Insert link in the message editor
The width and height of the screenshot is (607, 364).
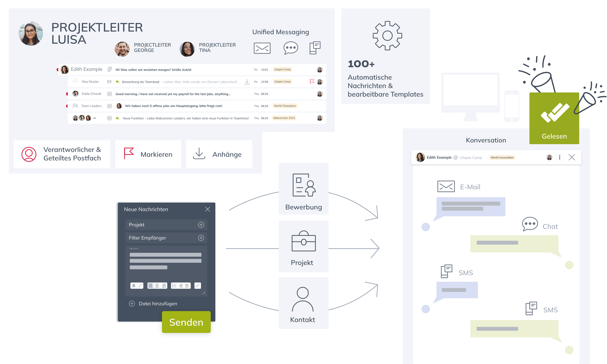pos(197,285)
